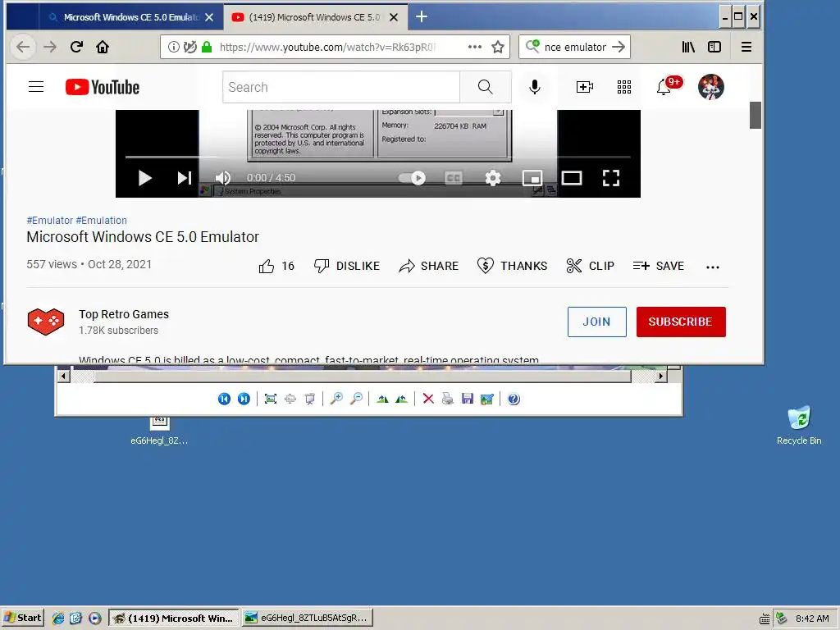Click the browser URL address bar
Viewport: 840px width, 630px height.
click(326, 47)
